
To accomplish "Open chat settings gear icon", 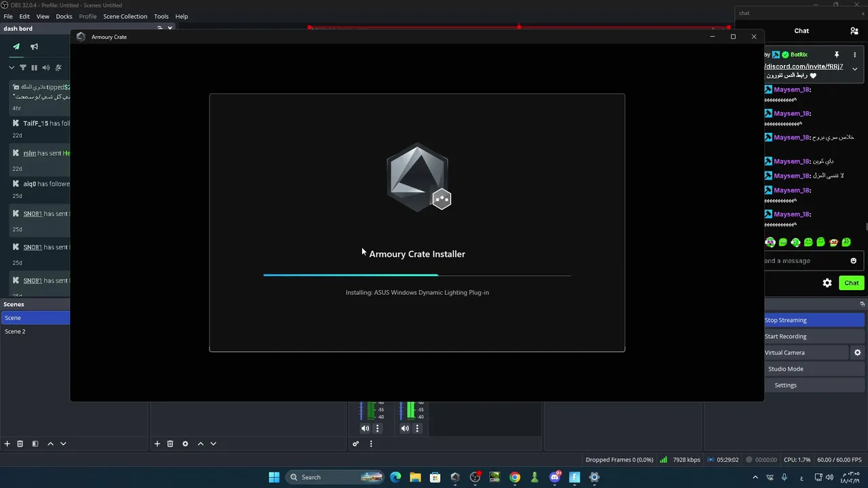I will point(827,283).
